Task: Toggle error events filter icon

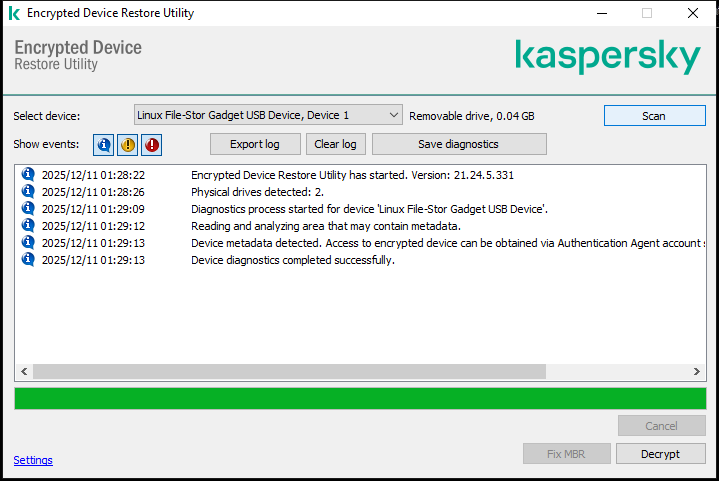Action: [151, 145]
